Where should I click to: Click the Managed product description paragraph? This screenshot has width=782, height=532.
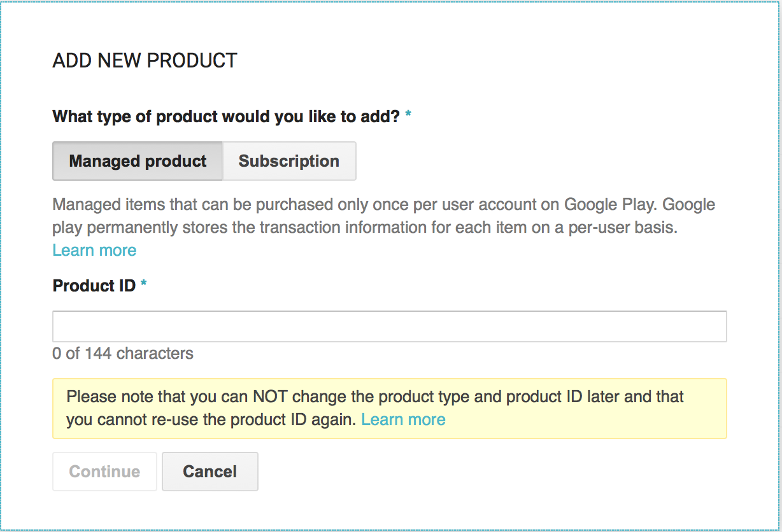(x=382, y=216)
